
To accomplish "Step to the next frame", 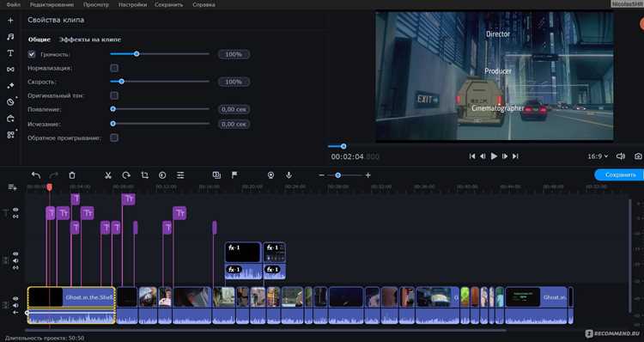I will tap(505, 156).
